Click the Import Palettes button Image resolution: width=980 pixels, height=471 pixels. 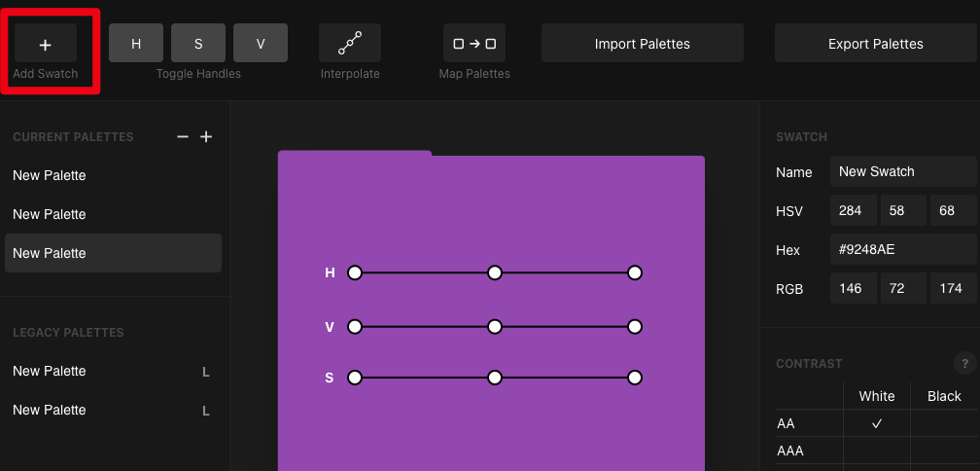(x=642, y=44)
